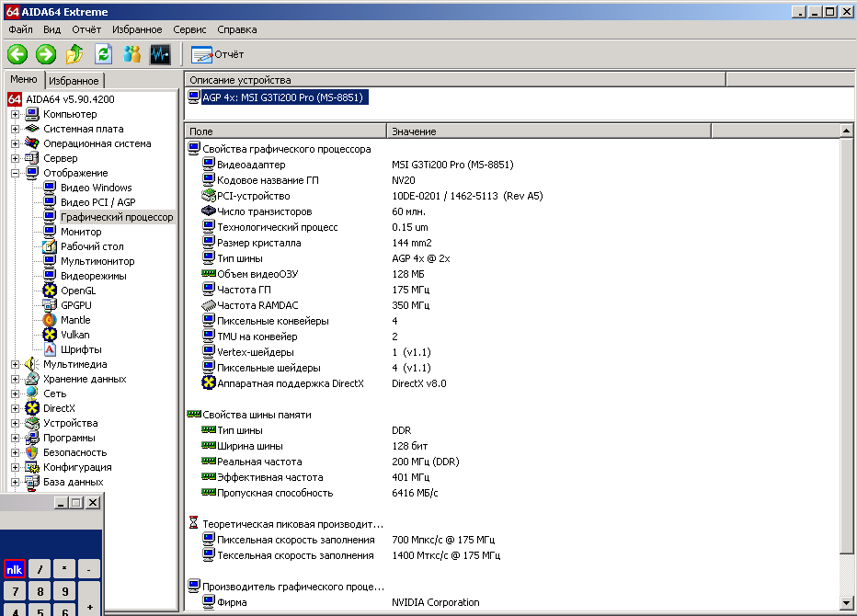The image size is (857, 616).
Task: Expand the Мультимедиа tree node
Action: [16, 365]
